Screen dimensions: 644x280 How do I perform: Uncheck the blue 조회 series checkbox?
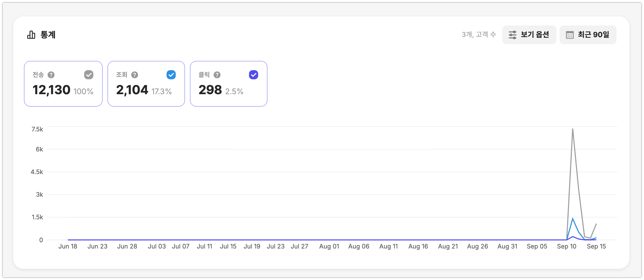(171, 75)
